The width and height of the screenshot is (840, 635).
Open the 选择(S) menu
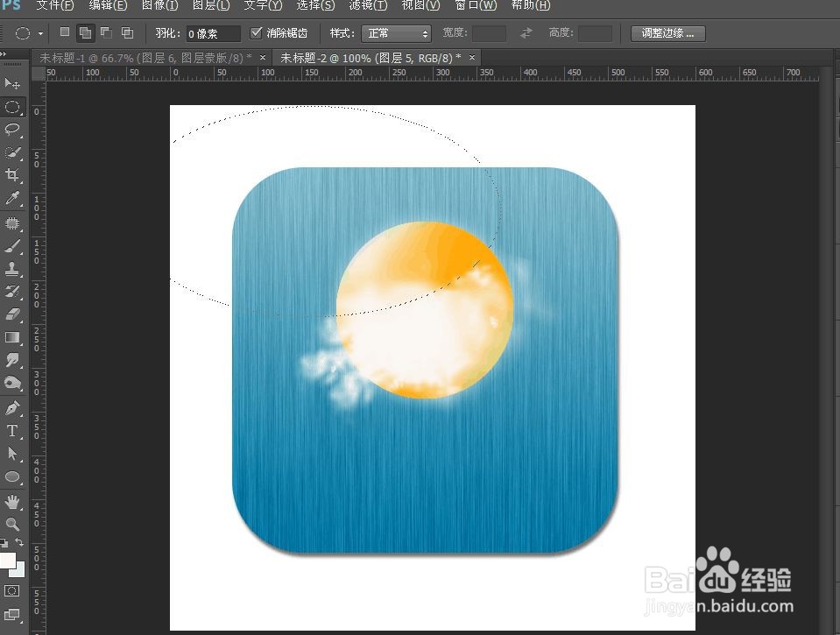tap(315, 5)
